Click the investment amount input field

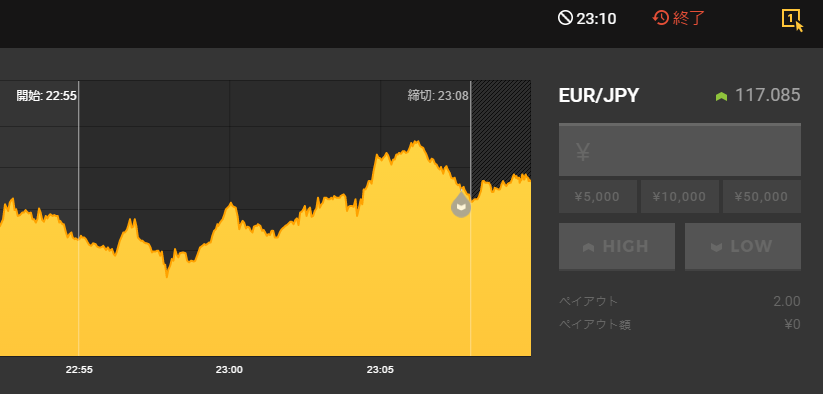[680, 150]
